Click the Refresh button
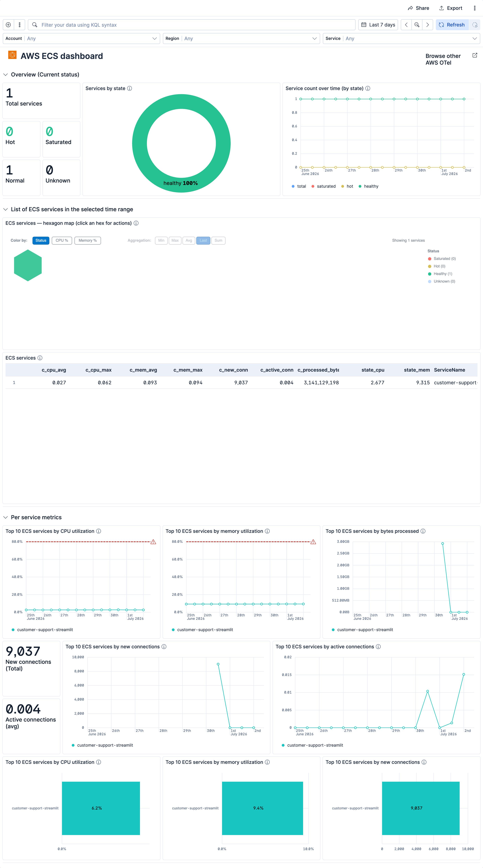Image resolution: width=483 pixels, height=868 pixels. [x=452, y=25]
